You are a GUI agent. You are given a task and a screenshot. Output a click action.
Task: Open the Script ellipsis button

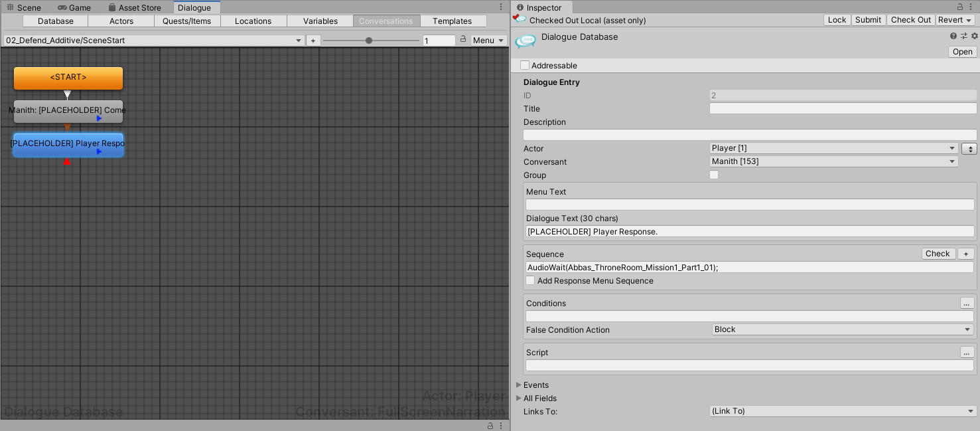click(x=967, y=352)
